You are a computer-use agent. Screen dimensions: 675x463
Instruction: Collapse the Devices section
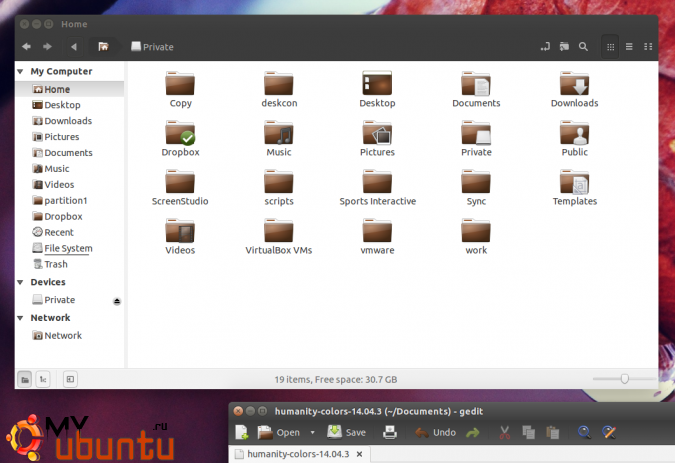[21, 283]
